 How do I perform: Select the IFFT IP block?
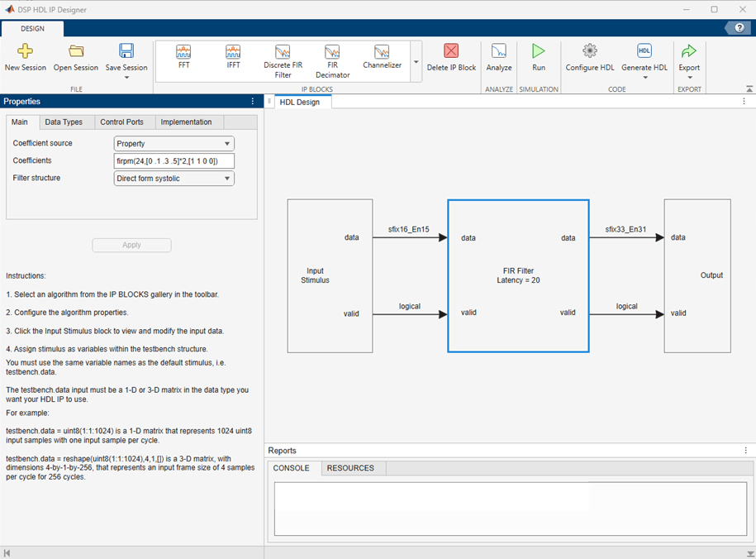[x=233, y=56]
